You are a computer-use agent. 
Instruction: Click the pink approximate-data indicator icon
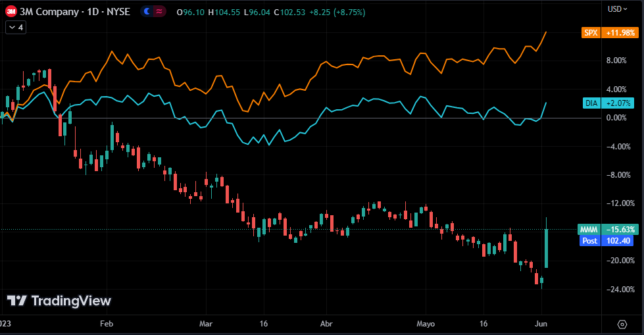click(x=159, y=11)
